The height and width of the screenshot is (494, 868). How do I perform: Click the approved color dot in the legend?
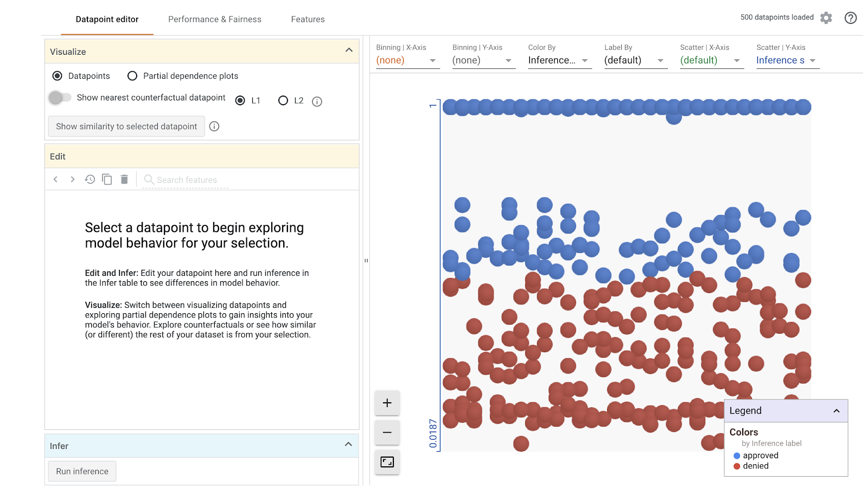[x=736, y=455]
